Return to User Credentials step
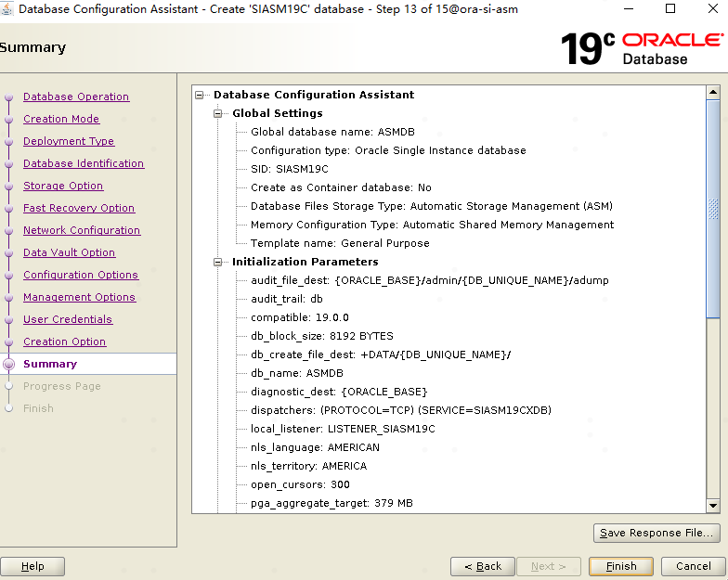The width and height of the screenshot is (728, 580). tap(68, 319)
